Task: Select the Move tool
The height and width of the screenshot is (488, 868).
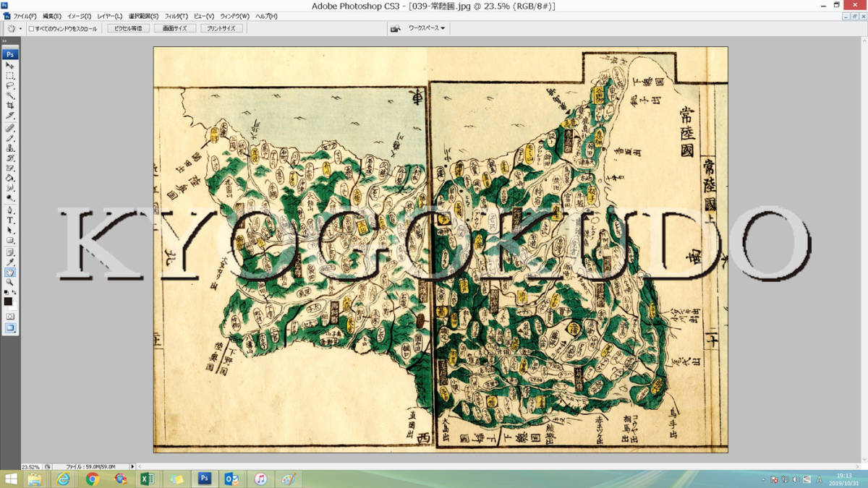Action: click(10, 65)
